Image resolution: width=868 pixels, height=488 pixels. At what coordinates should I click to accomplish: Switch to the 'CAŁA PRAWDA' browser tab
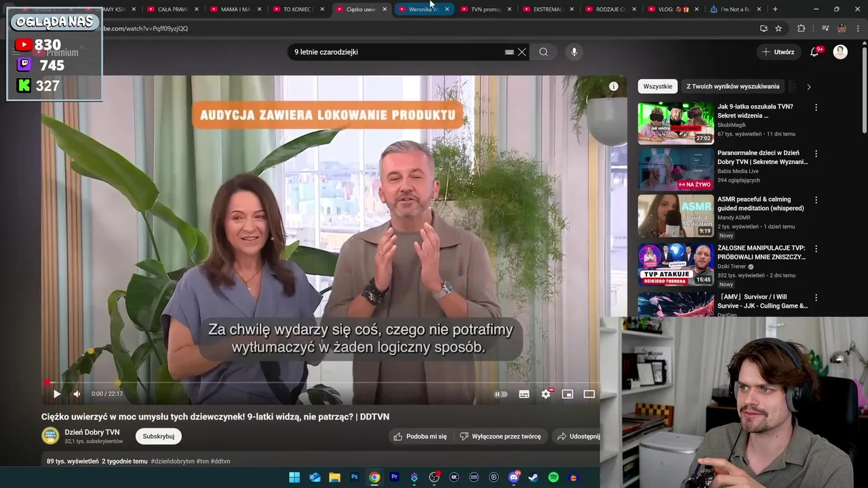point(172,9)
